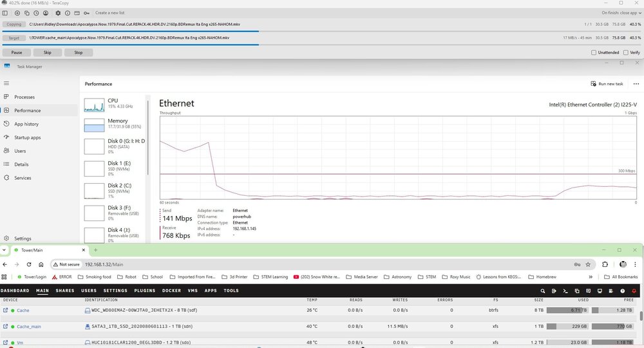Enable the Unattended checkbox in TeraCopy
Image resolution: width=644 pixels, height=348 pixels.
coord(594,53)
